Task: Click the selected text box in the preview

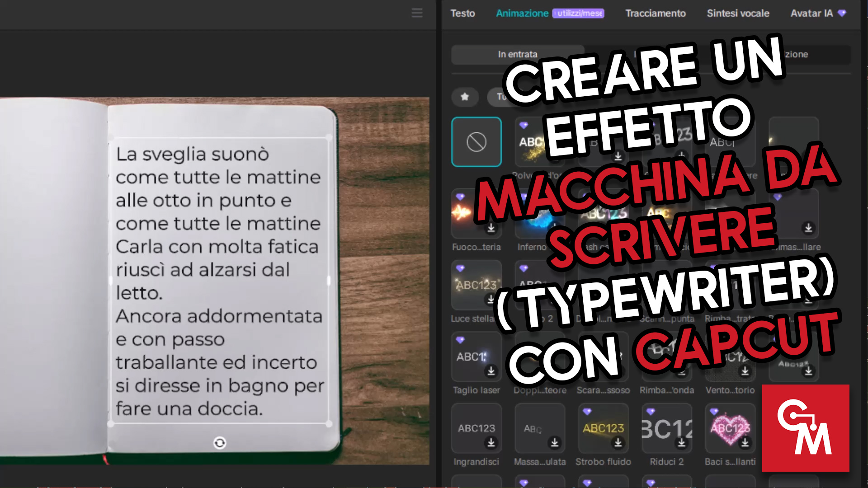Action: 219,280
